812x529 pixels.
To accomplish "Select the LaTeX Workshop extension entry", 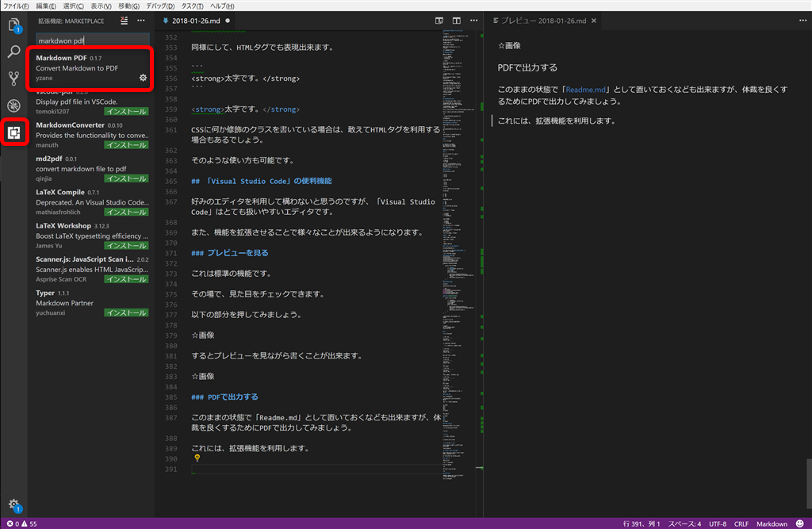I will [91, 236].
